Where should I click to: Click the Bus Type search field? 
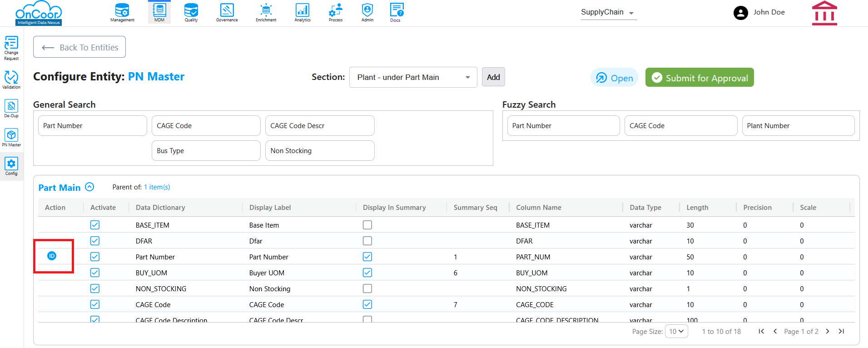[x=206, y=151]
